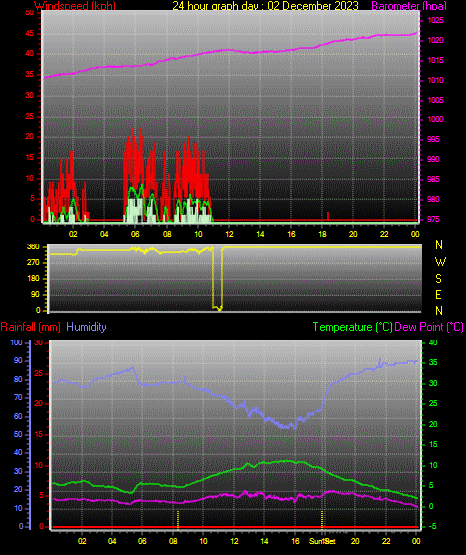Screen dimensions: 466x555
Task: Click the 'E' compass direction label
Action: (x=438, y=294)
